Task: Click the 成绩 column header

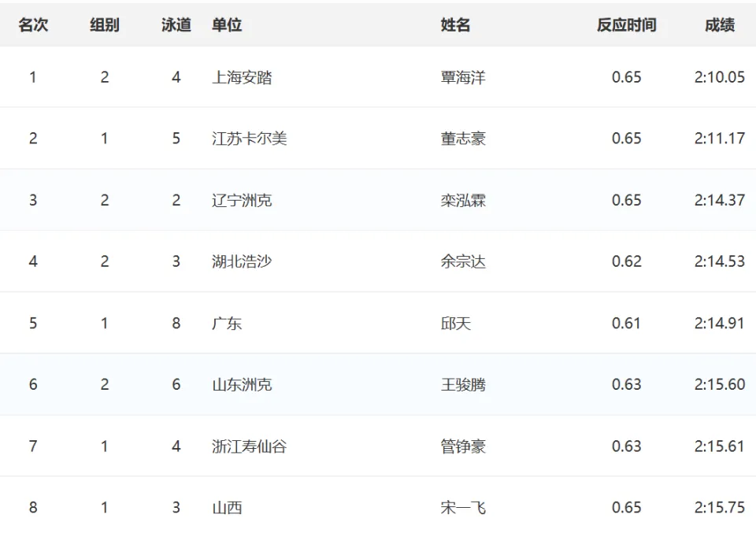Action: tap(719, 24)
